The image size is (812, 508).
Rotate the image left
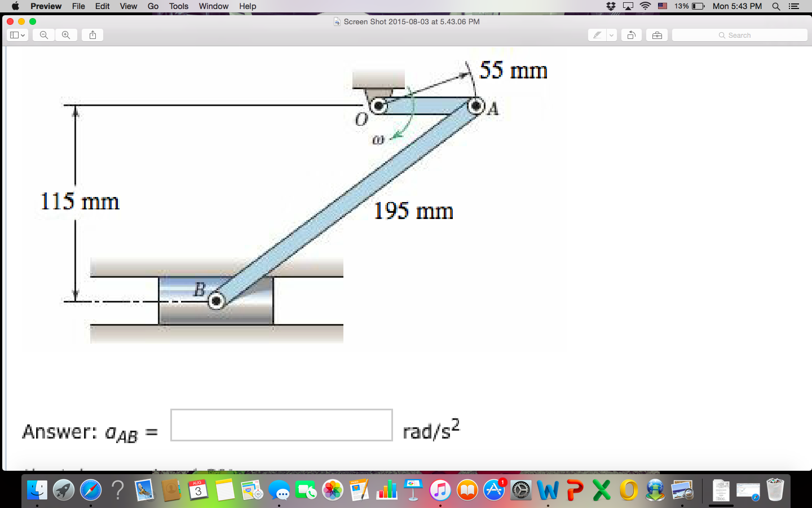(x=631, y=34)
